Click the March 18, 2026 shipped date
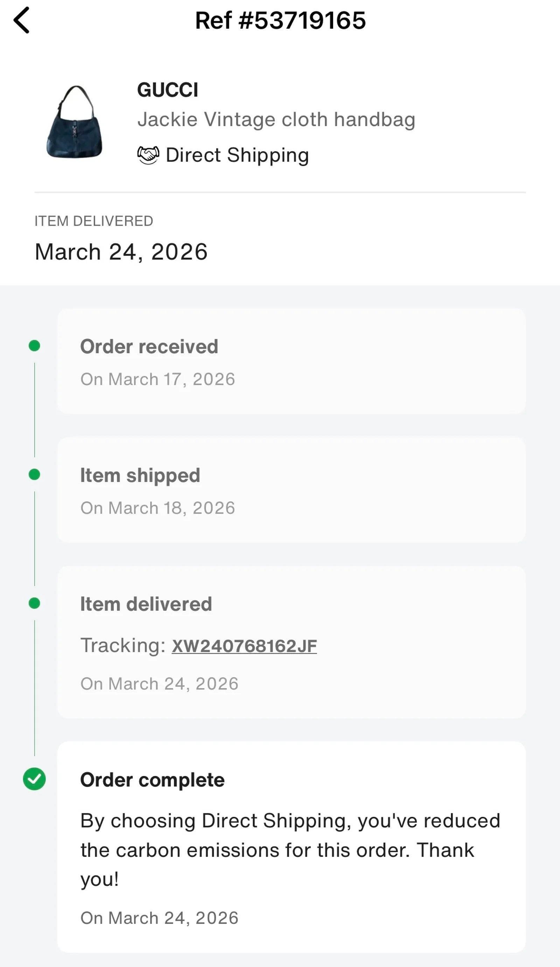This screenshot has width=560, height=967. click(157, 508)
